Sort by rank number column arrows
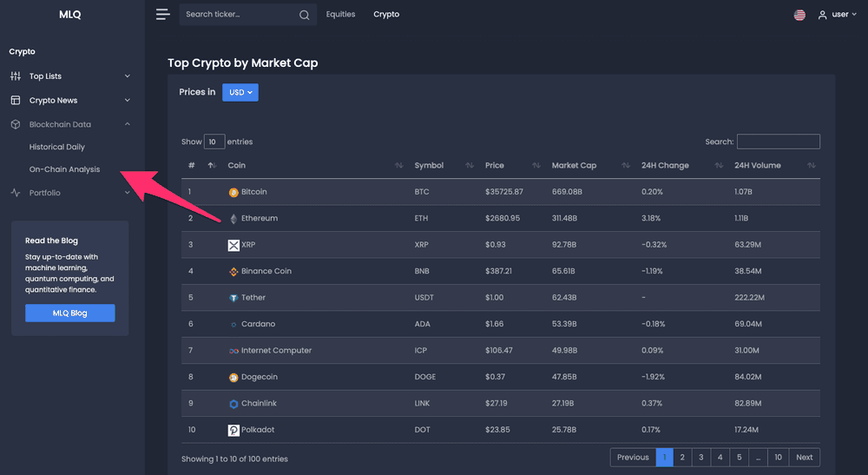The height and width of the screenshot is (475, 868). coord(212,166)
